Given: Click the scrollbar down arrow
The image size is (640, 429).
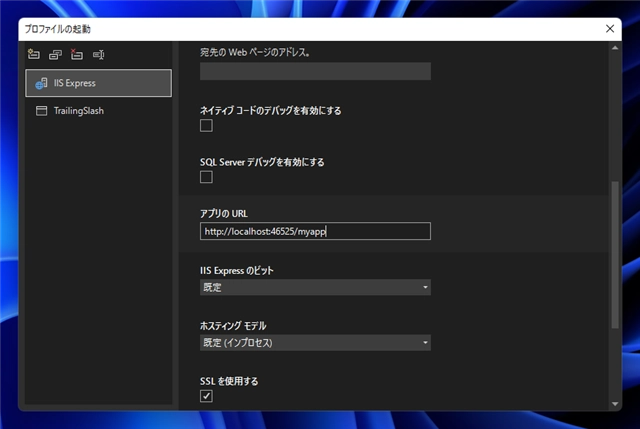Looking at the screenshot, I should tap(615, 404).
